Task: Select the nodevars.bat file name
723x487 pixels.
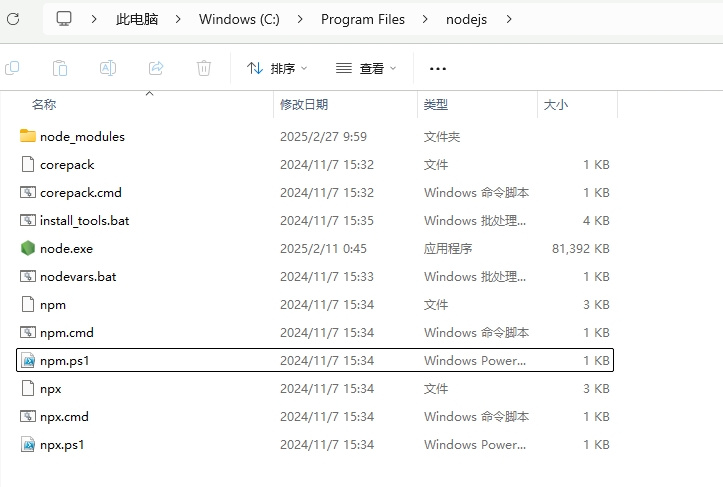Action: point(78,276)
